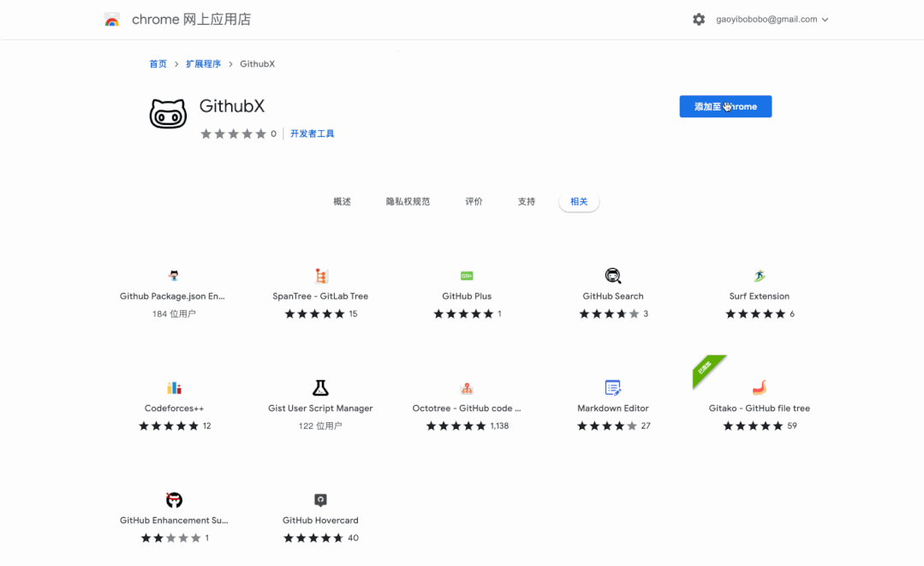Click the Markdown Editor star rating
The width and height of the screenshot is (924, 566).
point(607,426)
